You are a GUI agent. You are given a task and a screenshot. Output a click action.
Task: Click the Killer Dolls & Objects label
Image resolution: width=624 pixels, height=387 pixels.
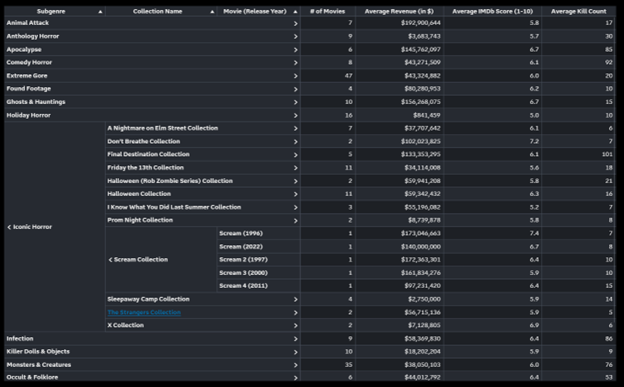click(x=38, y=352)
